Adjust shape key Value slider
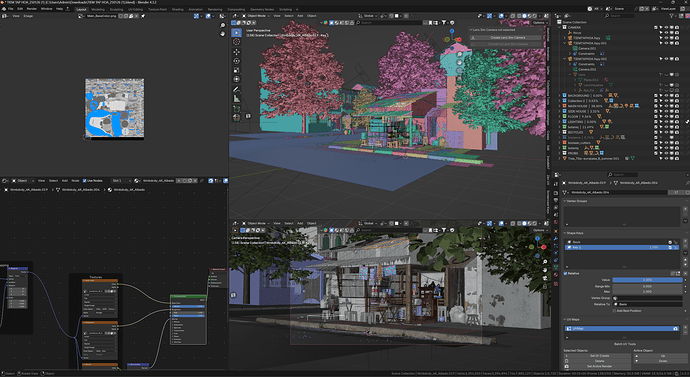 coord(647,280)
